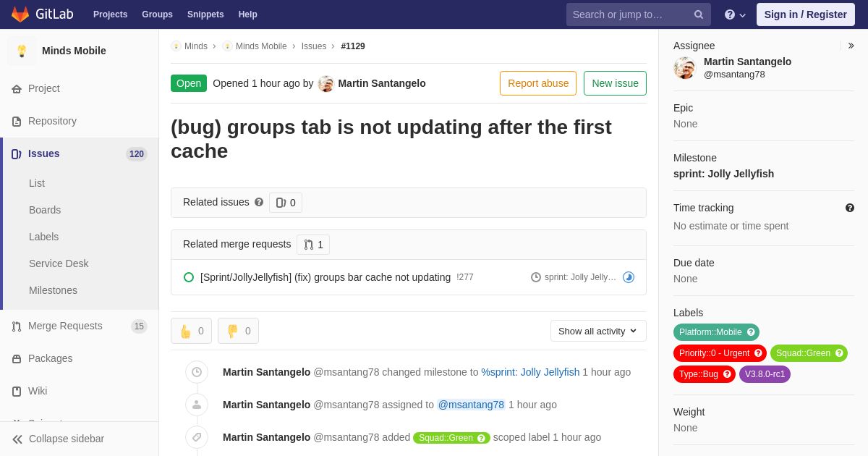
Task: Open the Issues List submenu item
Action: [37, 183]
